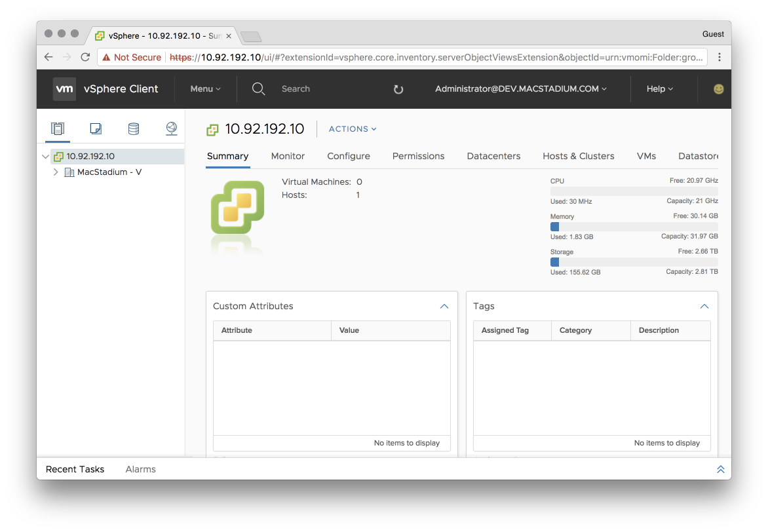Screen dimensions: 768x532
Task: Switch to the Monitor tab
Action: [x=288, y=157]
